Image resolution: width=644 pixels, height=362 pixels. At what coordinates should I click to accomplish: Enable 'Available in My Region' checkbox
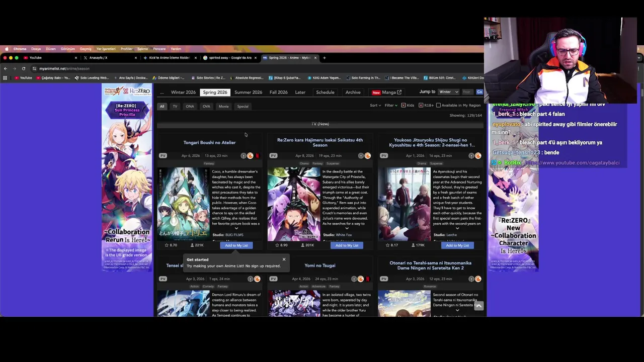438,106
